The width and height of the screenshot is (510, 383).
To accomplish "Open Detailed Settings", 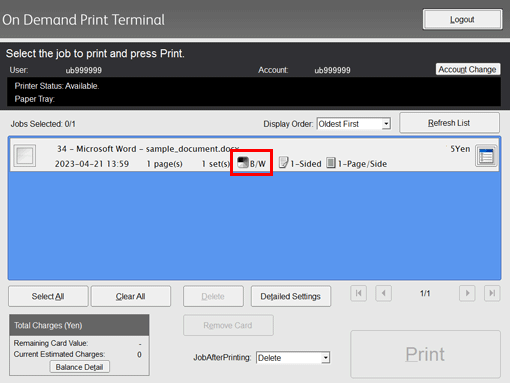I will coord(291,296).
